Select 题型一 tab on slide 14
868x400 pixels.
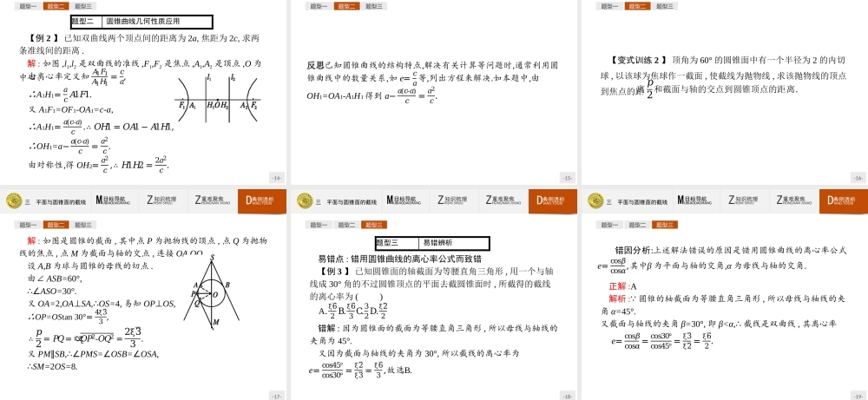[x=28, y=6]
